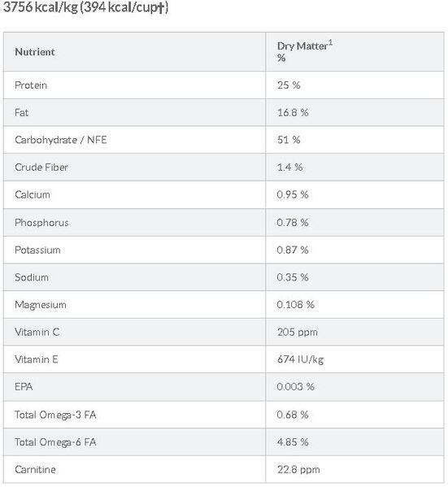Select the Total Omega-3 FA row label
The width and height of the screenshot is (448, 487).
[x=55, y=415]
